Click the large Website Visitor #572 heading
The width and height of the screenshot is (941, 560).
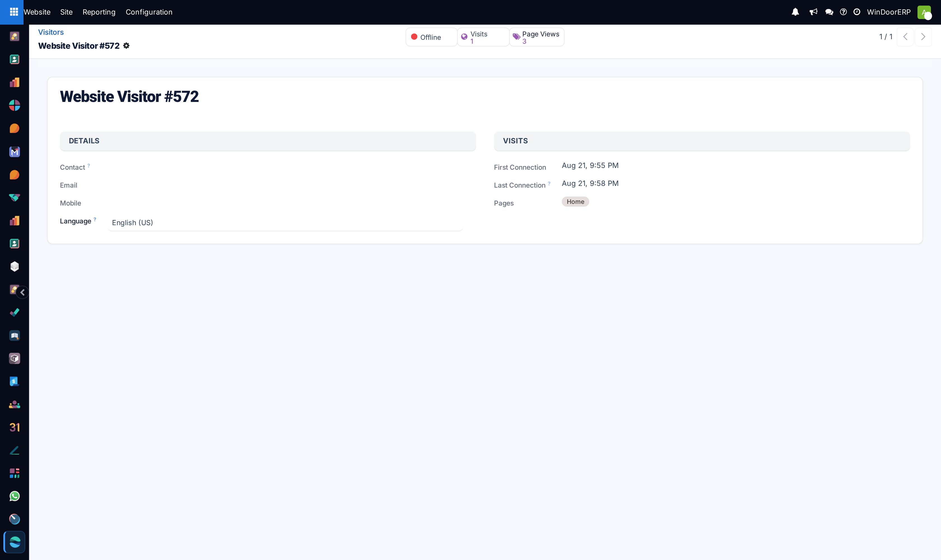[x=129, y=97]
